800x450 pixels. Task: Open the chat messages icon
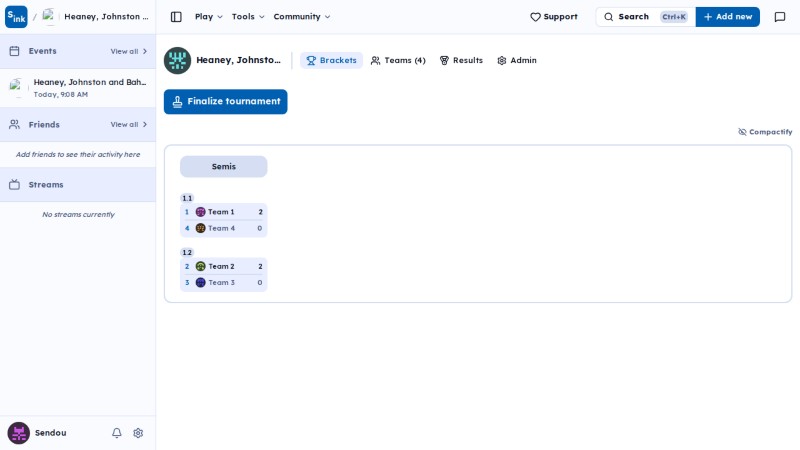pos(780,17)
